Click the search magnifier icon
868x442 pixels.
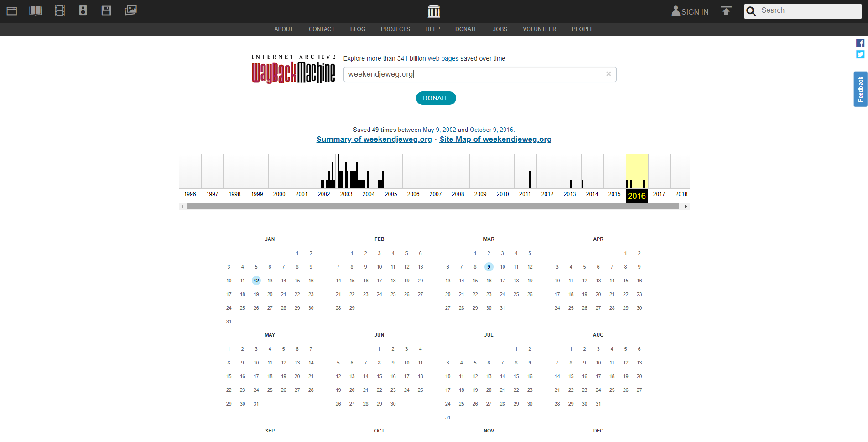tap(751, 11)
